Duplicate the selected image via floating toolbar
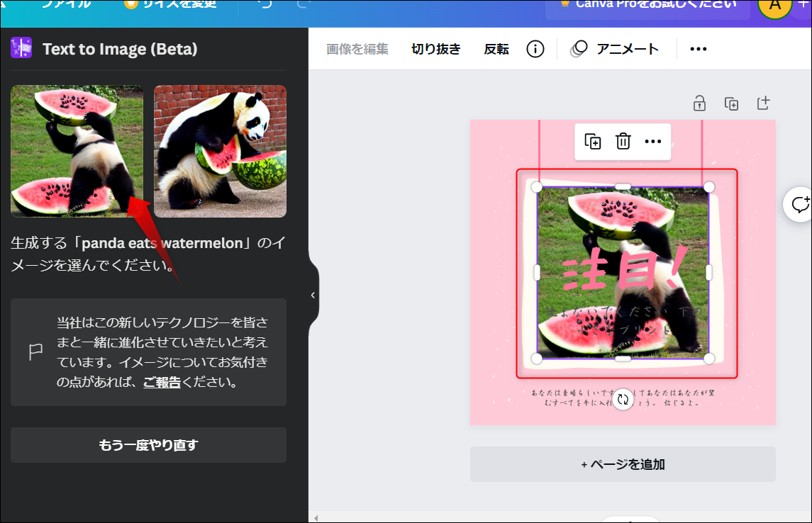 pyautogui.click(x=592, y=141)
